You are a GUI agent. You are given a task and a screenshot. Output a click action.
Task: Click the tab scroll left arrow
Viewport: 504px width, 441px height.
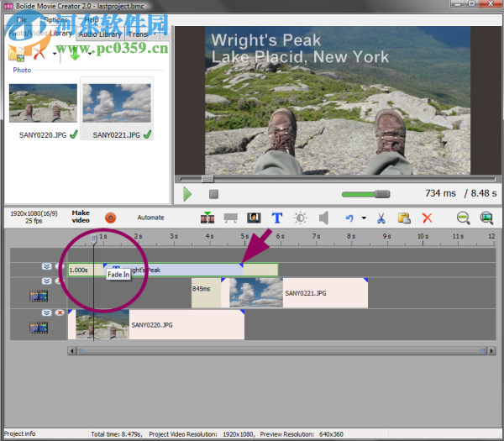155,34
